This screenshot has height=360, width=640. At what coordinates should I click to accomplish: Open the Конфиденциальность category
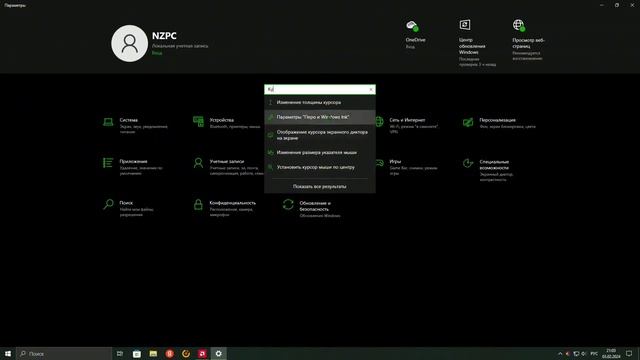(225, 208)
